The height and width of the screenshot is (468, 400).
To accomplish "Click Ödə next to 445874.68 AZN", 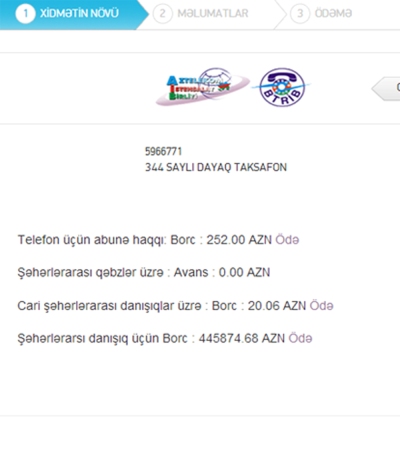I will 300,338.
